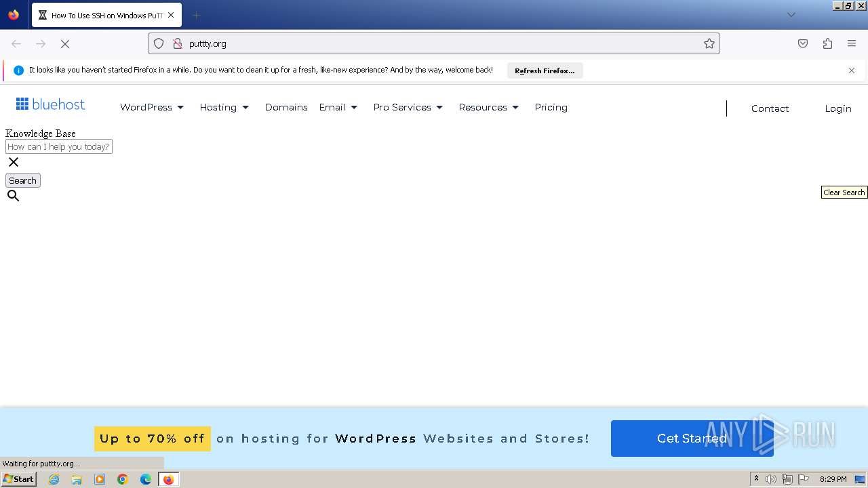Bookmark this page with the star icon
Viewport: 868px width, 488px height.
point(709,43)
